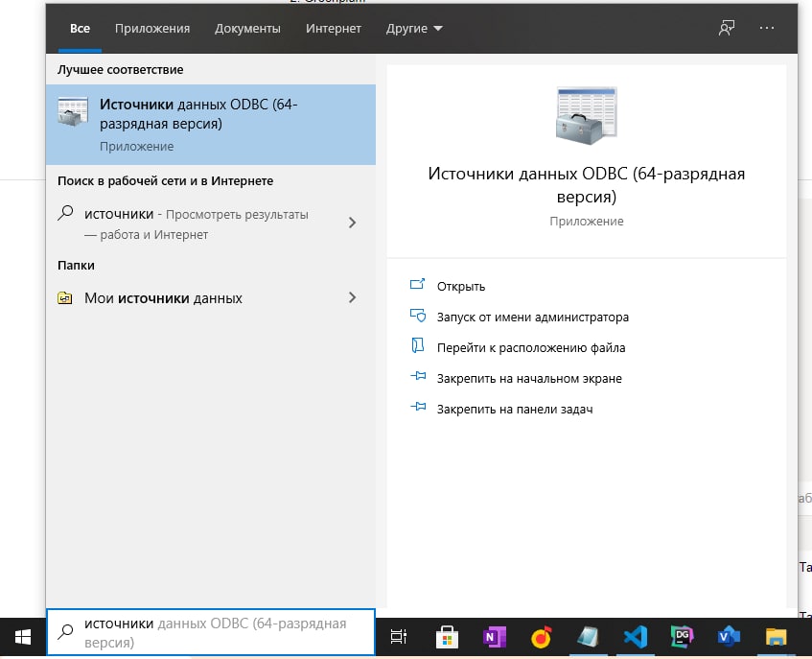Open the notepad-style app taskbar icon
Screen dimensions: 812x659
point(588,637)
